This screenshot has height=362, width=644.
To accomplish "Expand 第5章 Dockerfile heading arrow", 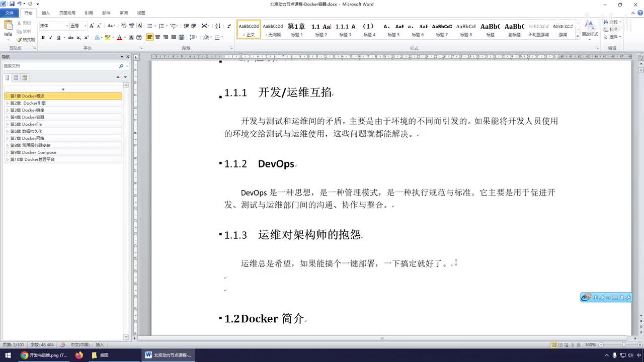I will tap(7, 124).
